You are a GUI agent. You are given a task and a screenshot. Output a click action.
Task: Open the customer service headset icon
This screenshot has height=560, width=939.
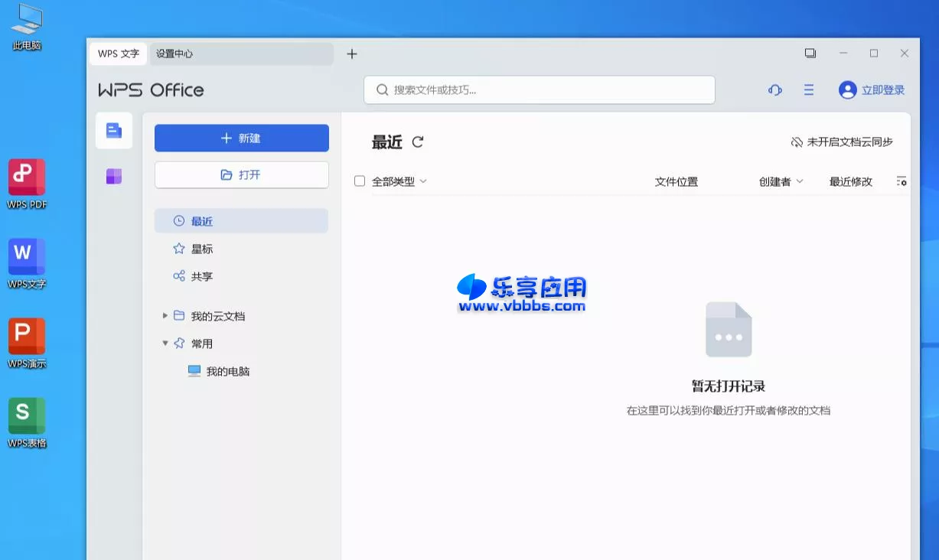pos(774,90)
